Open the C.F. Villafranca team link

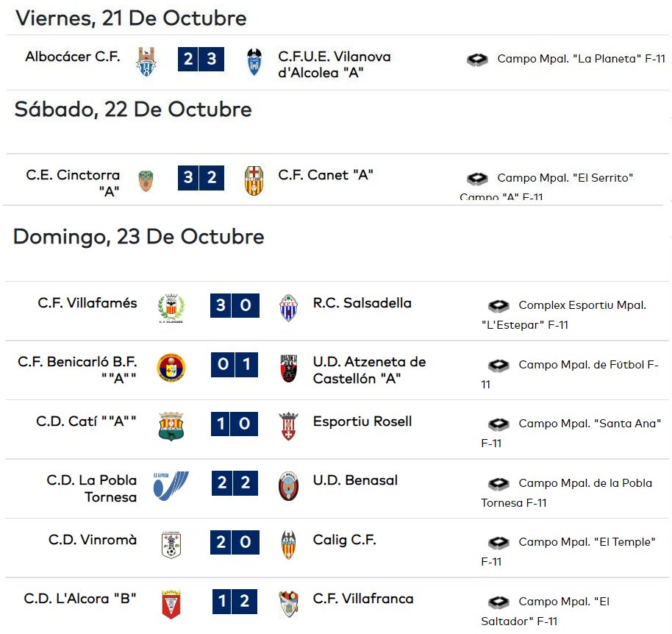tap(363, 599)
